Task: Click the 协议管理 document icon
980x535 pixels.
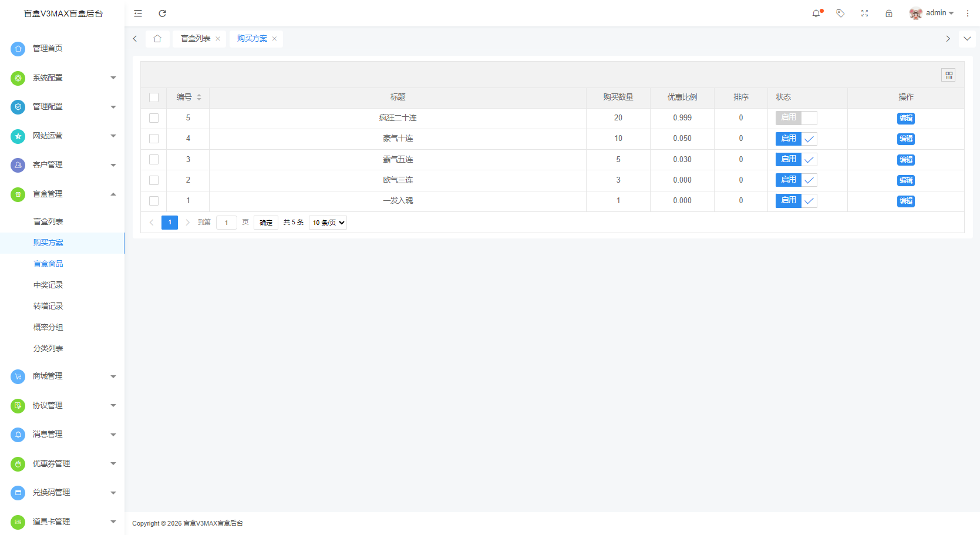Action: click(x=18, y=405)
